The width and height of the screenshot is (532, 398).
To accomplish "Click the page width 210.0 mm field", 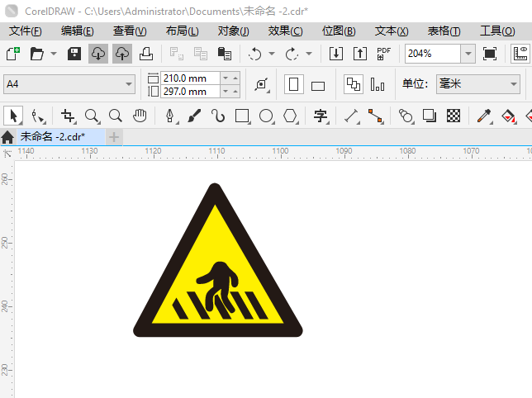I will [190, 78].
